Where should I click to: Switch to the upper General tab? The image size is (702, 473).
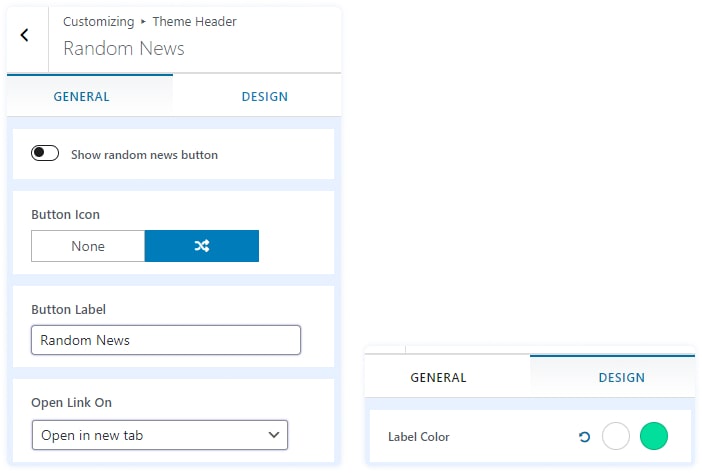point(81,97)
